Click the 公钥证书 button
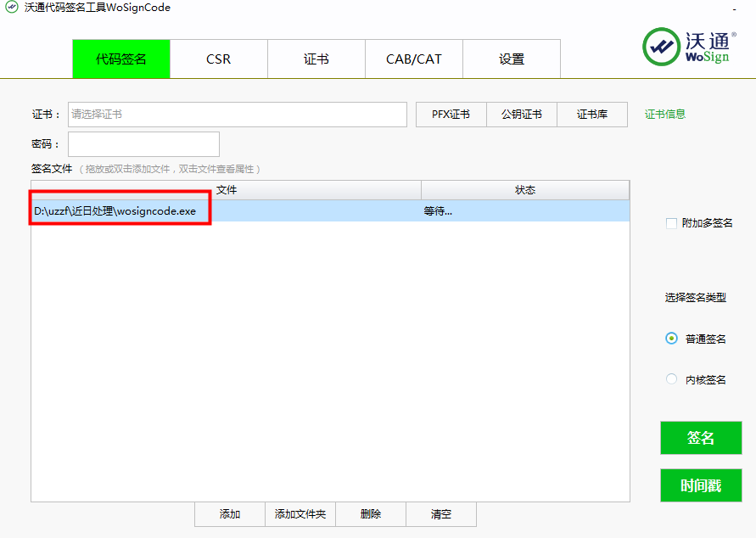Viewport: 756px width, 538px height. 522,115
